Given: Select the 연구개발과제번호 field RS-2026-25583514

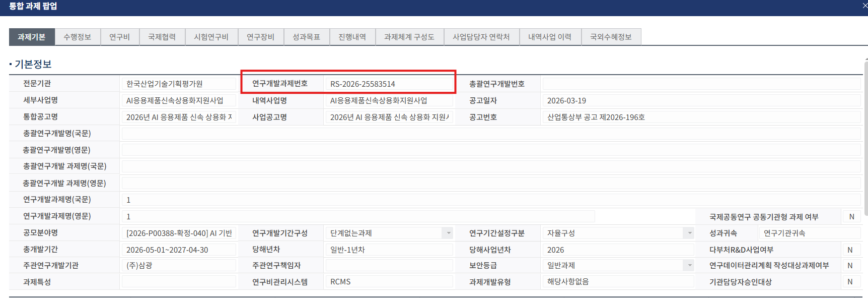Looking at the screenshot, I should click(389, 84).
